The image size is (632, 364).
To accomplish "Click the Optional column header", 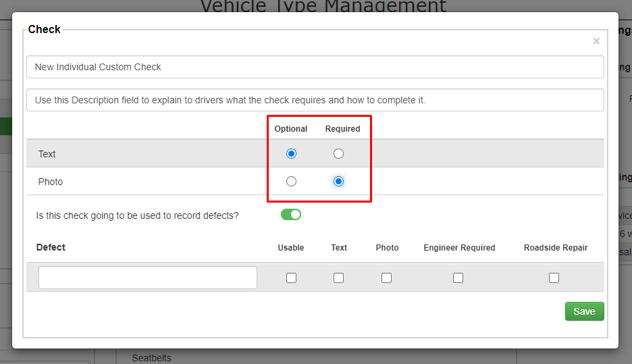I will (x=290, y=128).
